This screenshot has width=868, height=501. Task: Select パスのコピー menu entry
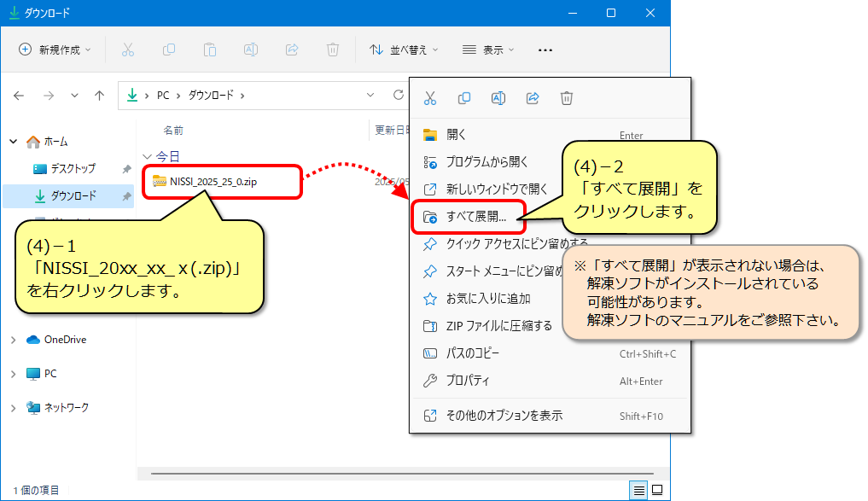click(473, 353)
